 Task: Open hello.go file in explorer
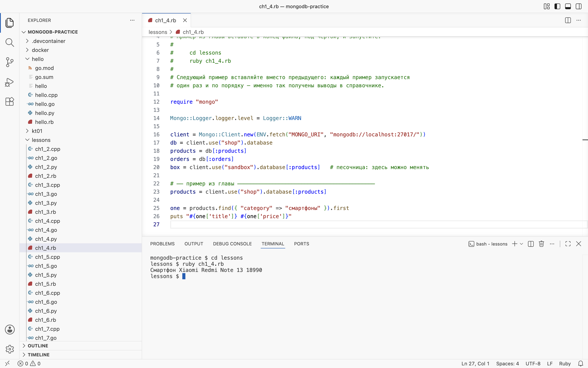click(81, 104)
